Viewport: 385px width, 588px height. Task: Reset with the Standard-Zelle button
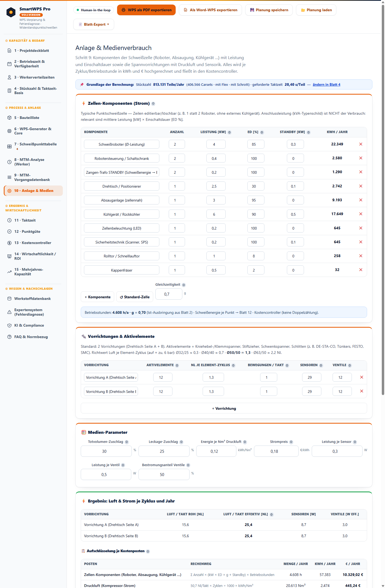click(x=135, y=297)
